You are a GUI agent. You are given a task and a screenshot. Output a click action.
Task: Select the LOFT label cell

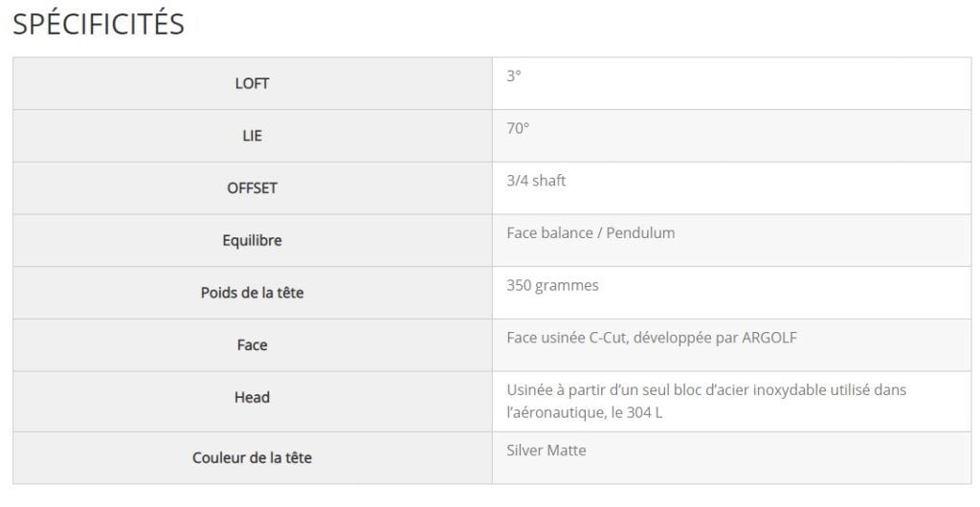[252, 83]
